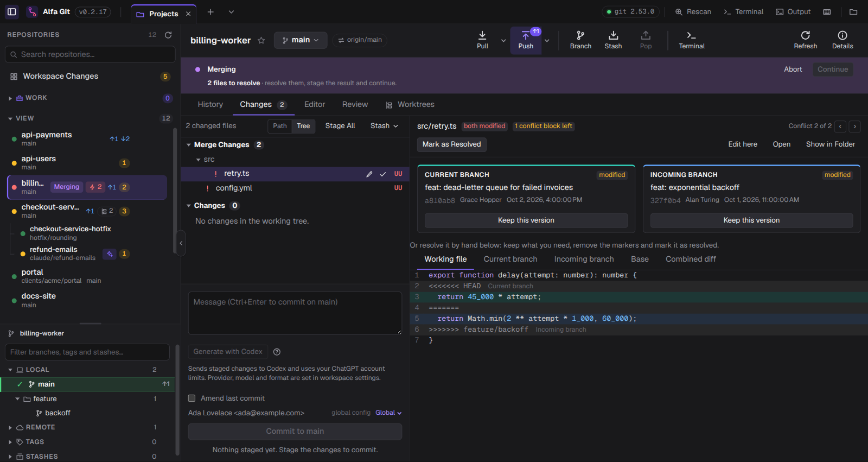The height and width of the screenshot is (462, 868).
Task: Go to the next conflict
Action: pos(854,126)
